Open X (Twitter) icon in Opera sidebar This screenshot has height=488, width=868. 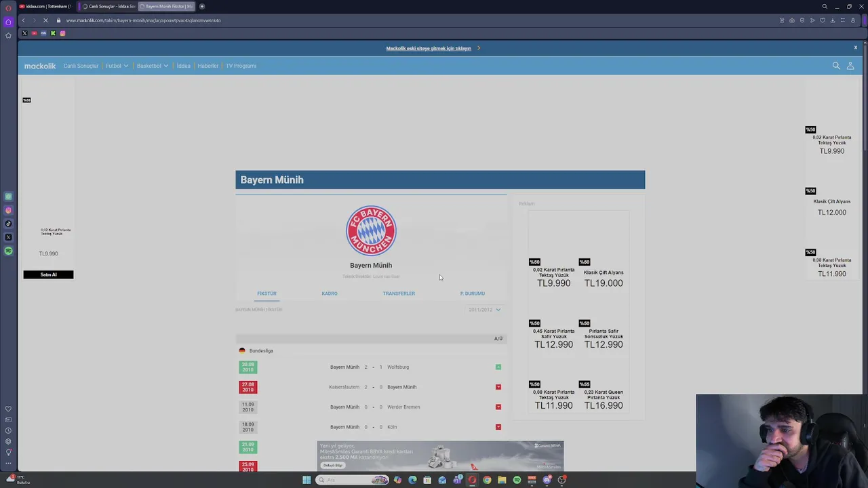[8, 237]
